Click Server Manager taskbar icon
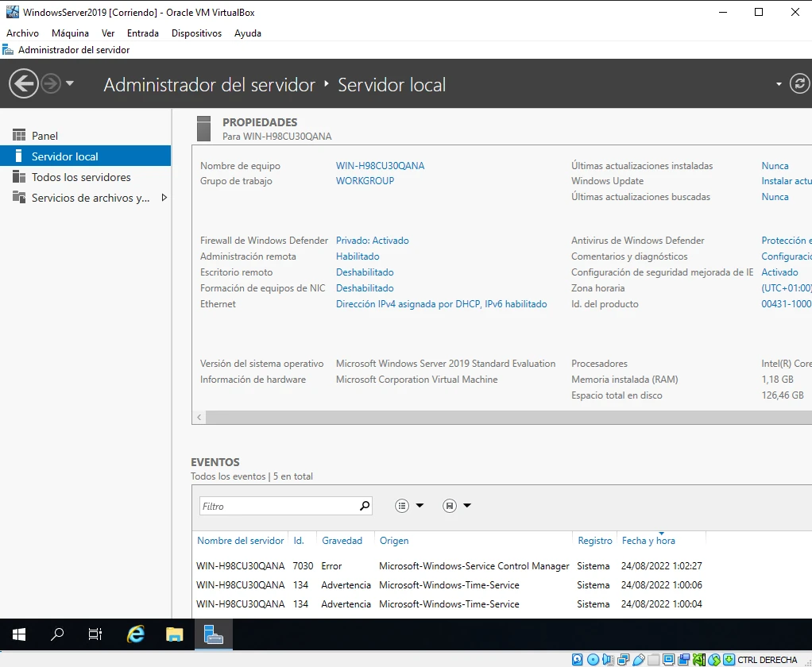The image size is (812, 667). click(x=214, y=634)
